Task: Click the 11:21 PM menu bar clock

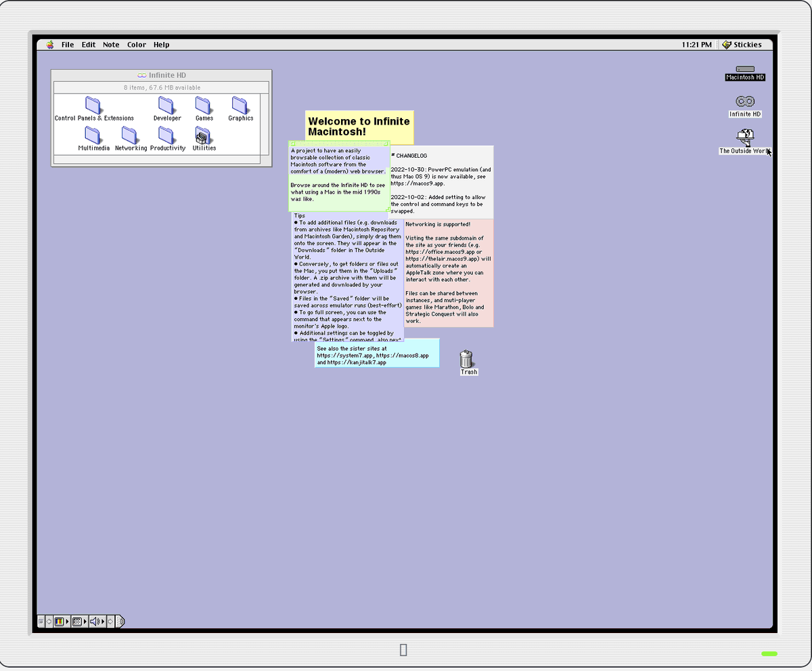Action: click(697, 45)
